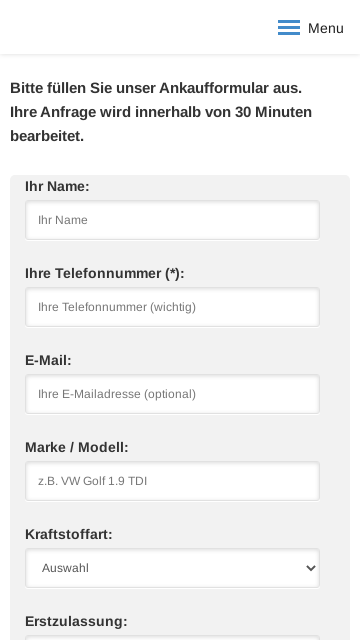360x640 pixels.
Task: Click the 'Bitte füllen Sie unser Ankaufformular aus' heading
Action: [156, 88]
